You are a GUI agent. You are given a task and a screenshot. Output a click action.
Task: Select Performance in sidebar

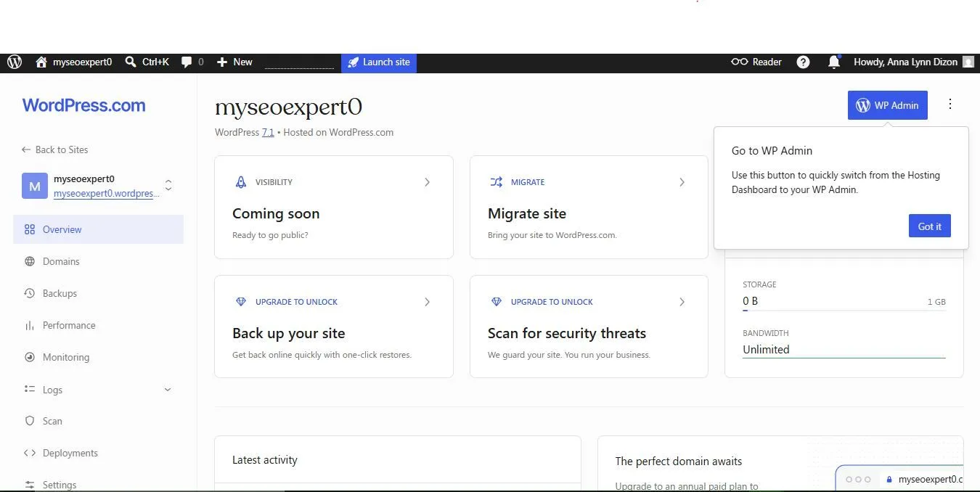[x=98, y=325]
